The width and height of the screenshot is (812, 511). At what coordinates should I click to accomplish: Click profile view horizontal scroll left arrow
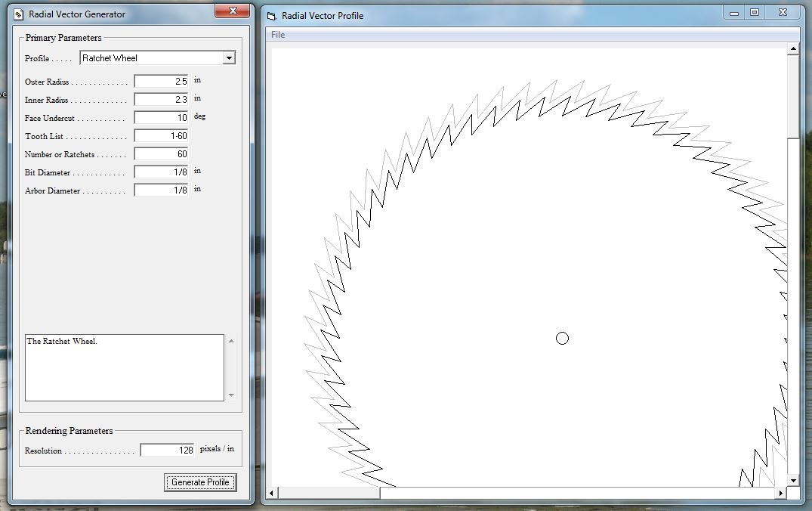(272, 493)
